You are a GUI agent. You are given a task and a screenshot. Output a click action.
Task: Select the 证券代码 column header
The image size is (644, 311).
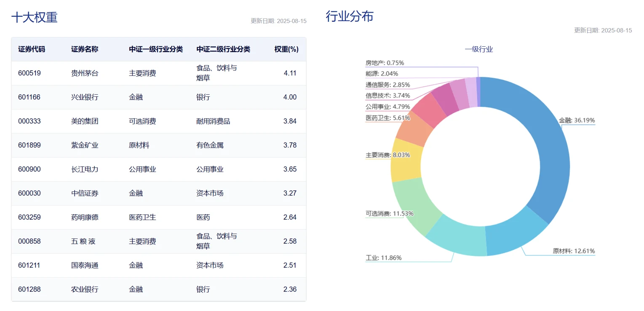tap(32, 49)
